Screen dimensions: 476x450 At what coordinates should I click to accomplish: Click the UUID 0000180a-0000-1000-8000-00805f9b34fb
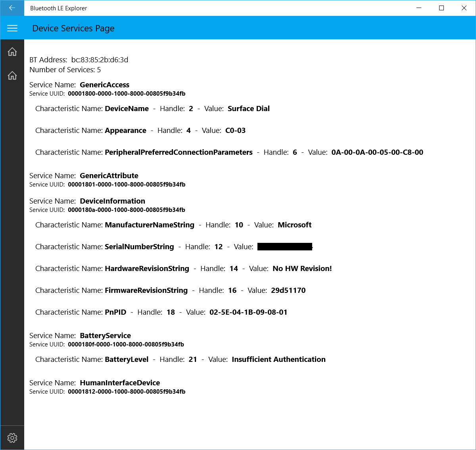pos(127,210)
